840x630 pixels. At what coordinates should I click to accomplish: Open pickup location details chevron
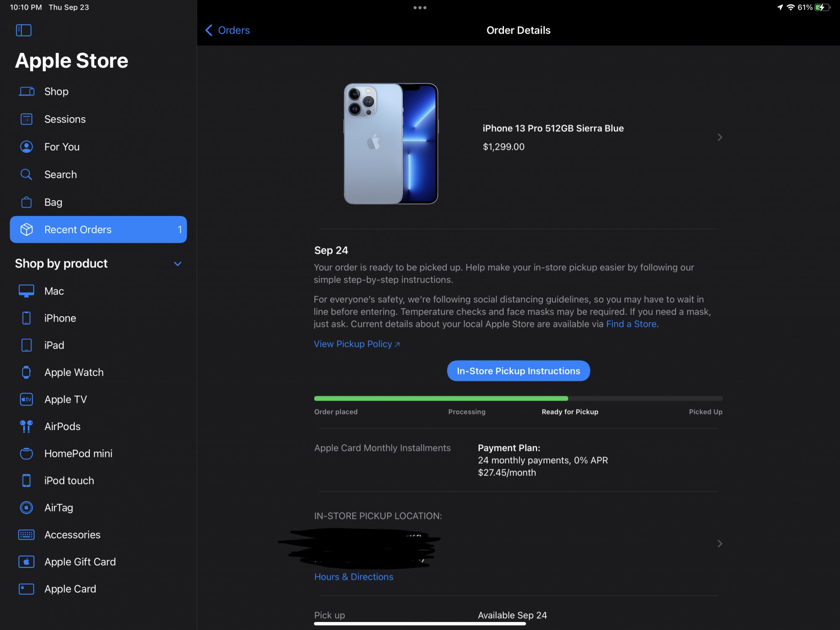pyautogui.click(x=719, y=543)
